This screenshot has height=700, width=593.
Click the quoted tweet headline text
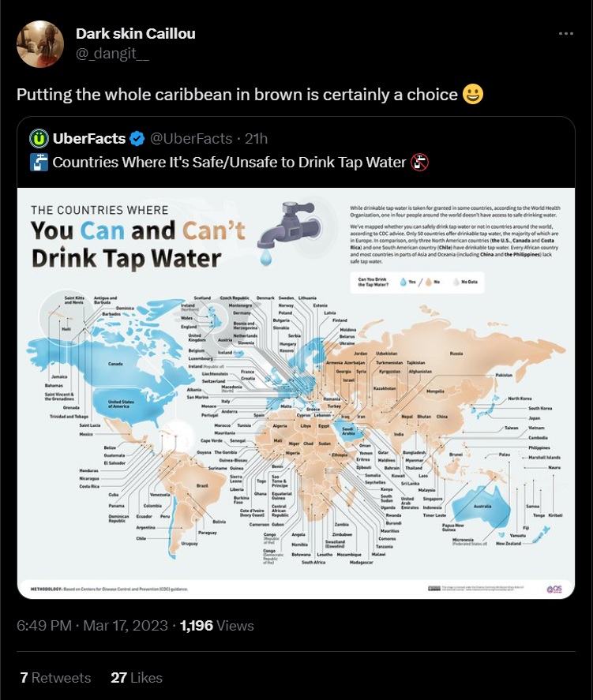[x=229, y=163]
